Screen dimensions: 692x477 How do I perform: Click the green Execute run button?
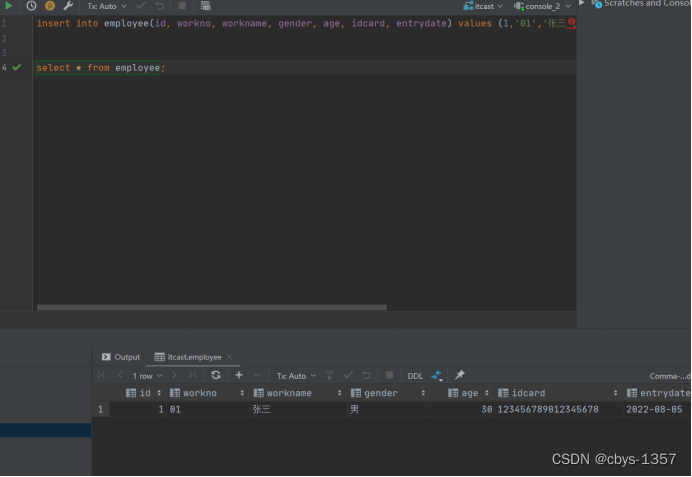(x=9, y=6)
